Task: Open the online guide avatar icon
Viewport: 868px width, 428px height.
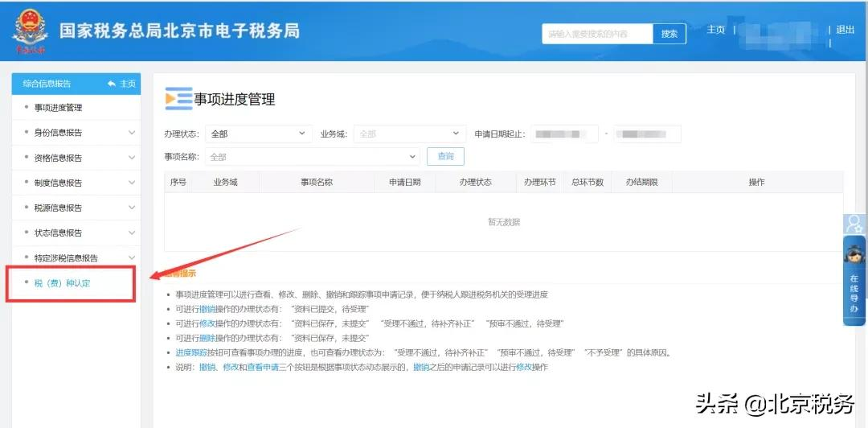Action: [x=854, y=224]
